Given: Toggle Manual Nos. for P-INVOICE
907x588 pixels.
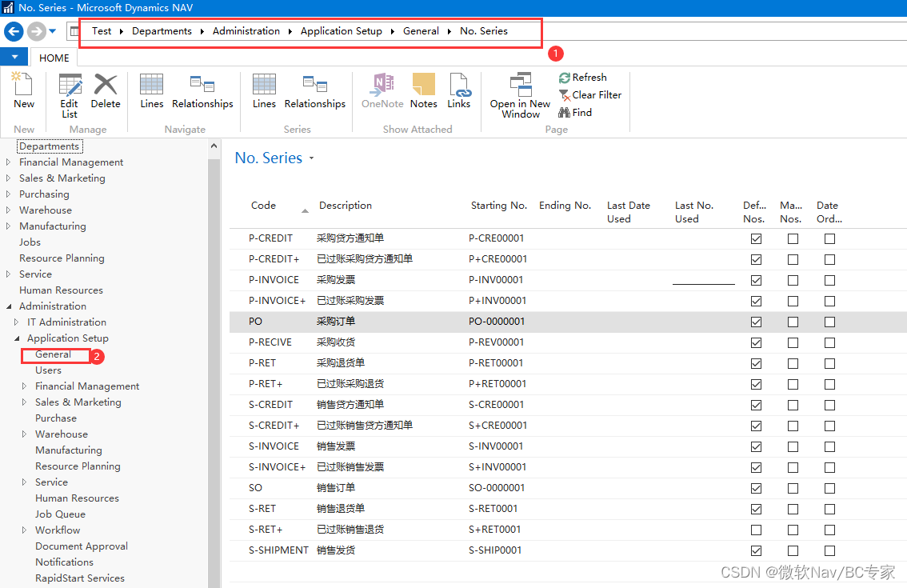Looking at the screenshot, I should click(x=793, y=280).
